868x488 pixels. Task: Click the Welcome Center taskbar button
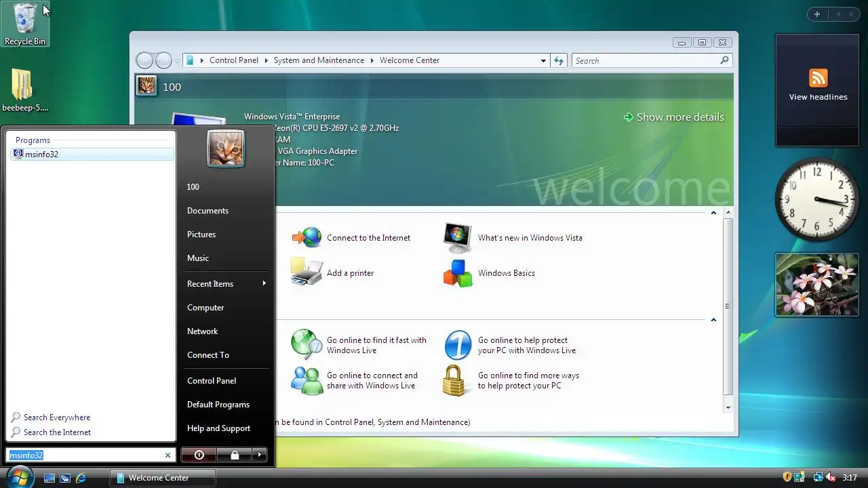point(163,478)
